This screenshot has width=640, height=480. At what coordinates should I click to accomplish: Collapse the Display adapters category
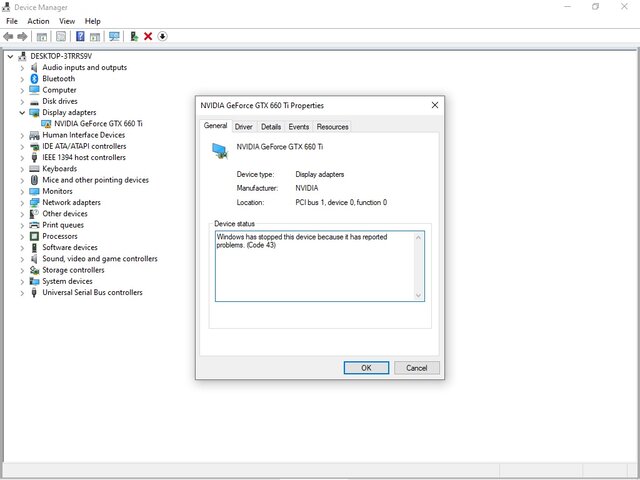pyautogui.click(x=22, y=113)
